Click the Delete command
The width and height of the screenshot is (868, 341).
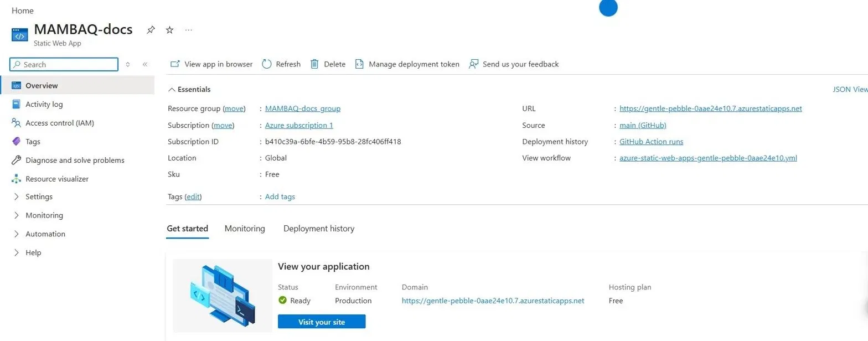click(328, 64)
